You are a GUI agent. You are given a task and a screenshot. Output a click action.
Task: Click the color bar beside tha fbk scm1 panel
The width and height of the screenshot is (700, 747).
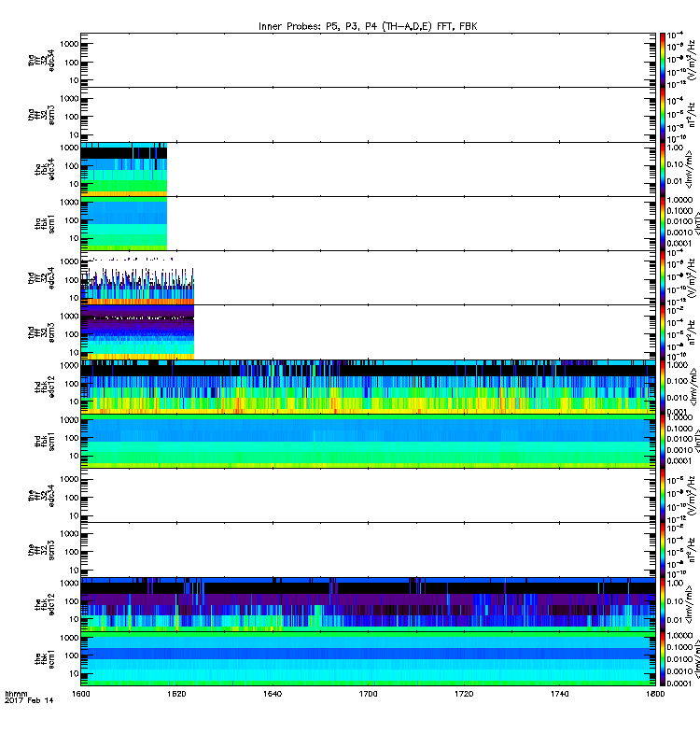point(663,224)
